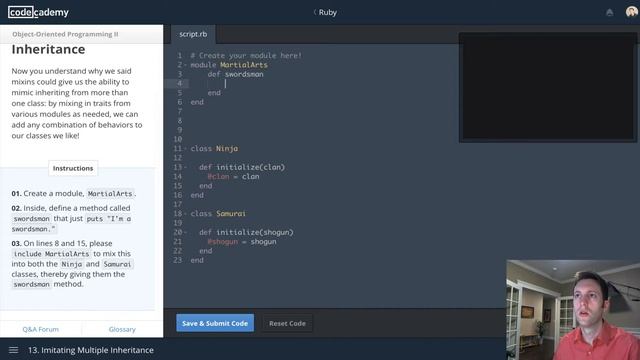Viewport: 640px width, 360px height.
Task: Click Save & Submit Code button
Action: (x=215, y=323)
